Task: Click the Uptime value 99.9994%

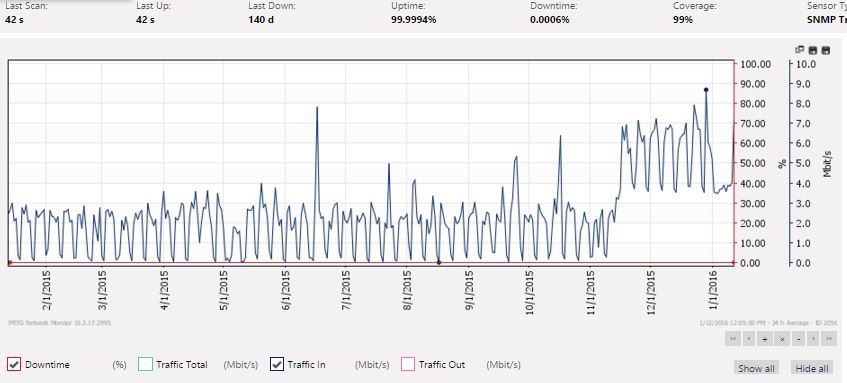Action: point(414,20)
